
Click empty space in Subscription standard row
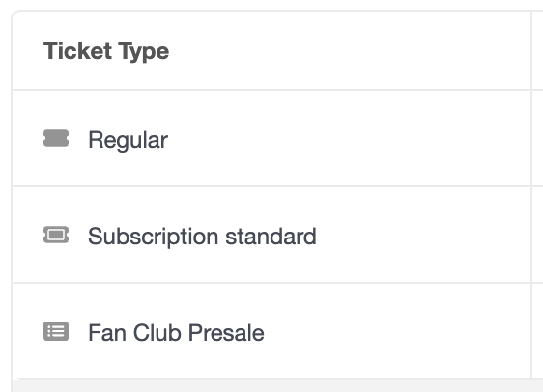(415, 235)
